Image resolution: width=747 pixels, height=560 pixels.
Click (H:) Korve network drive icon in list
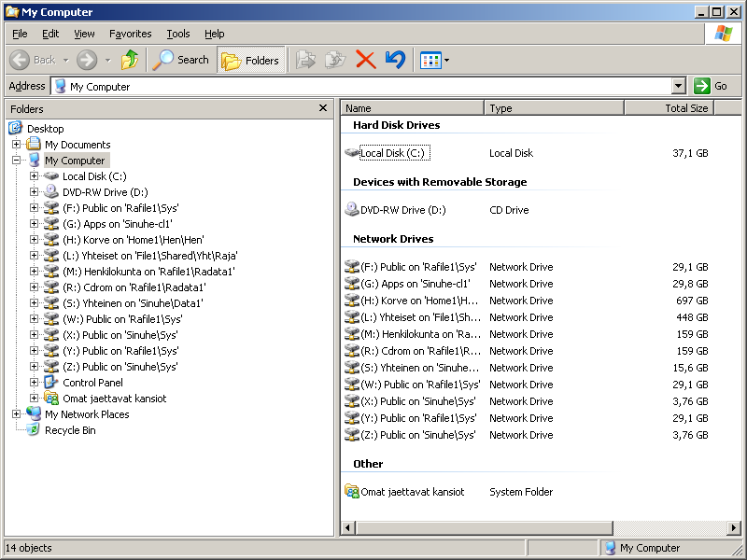click(x=352, y=300)
